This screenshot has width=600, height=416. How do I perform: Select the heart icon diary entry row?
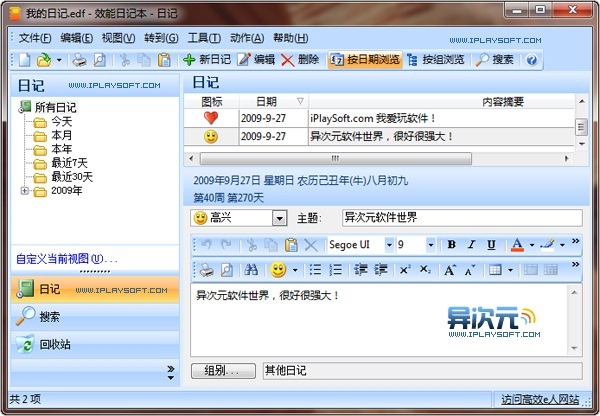point(379,118)
